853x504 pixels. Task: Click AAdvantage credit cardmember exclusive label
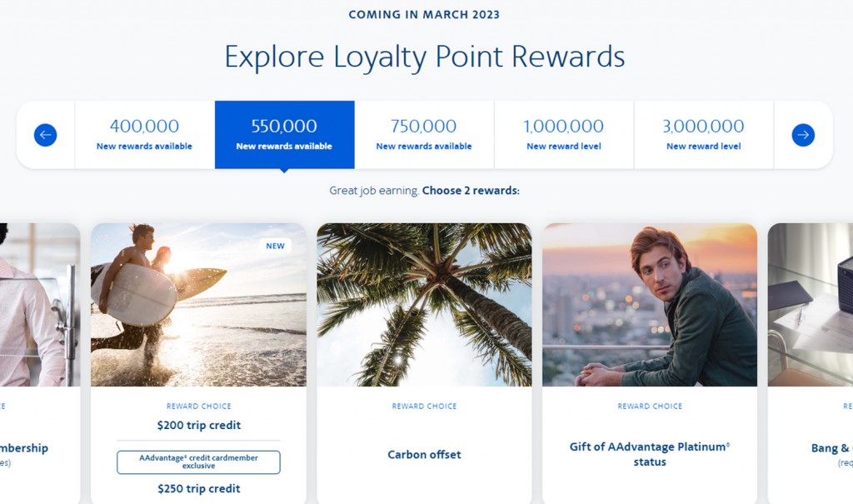[x=198, y=462]
